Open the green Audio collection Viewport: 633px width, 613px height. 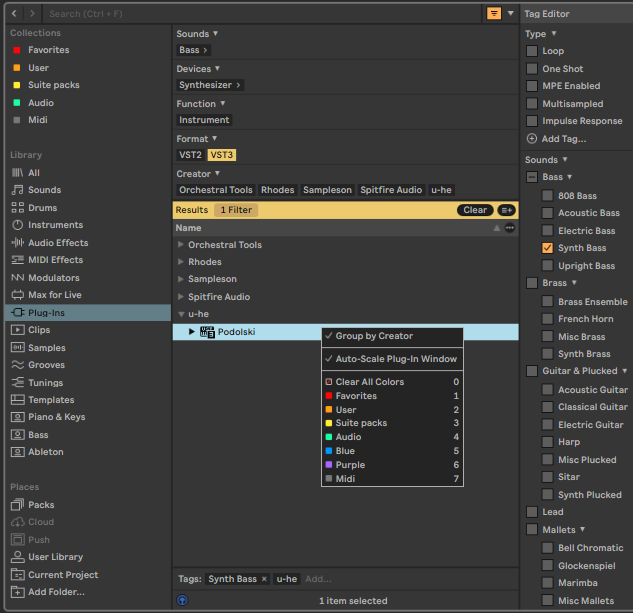coord(33,103)
